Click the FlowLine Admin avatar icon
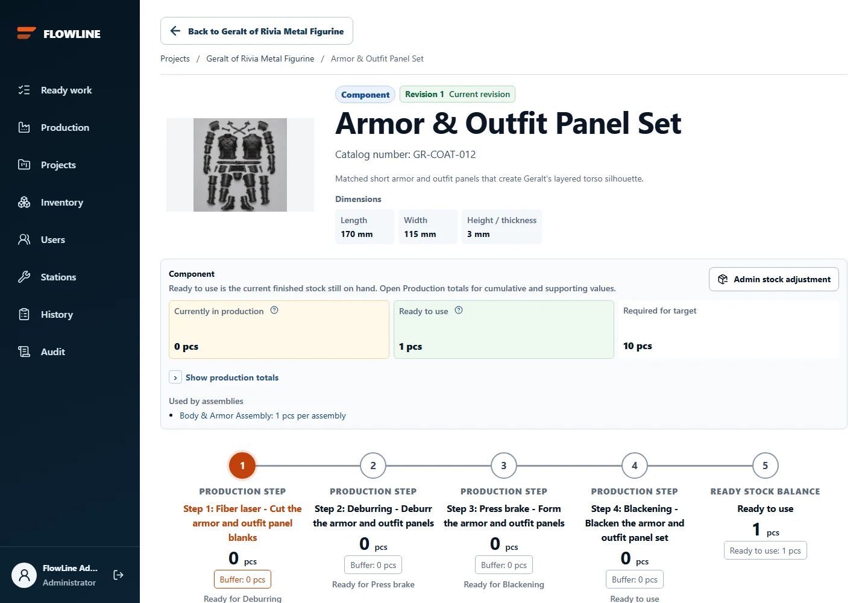The height and width of the screenshot is (603, 868). click(24, 575)
